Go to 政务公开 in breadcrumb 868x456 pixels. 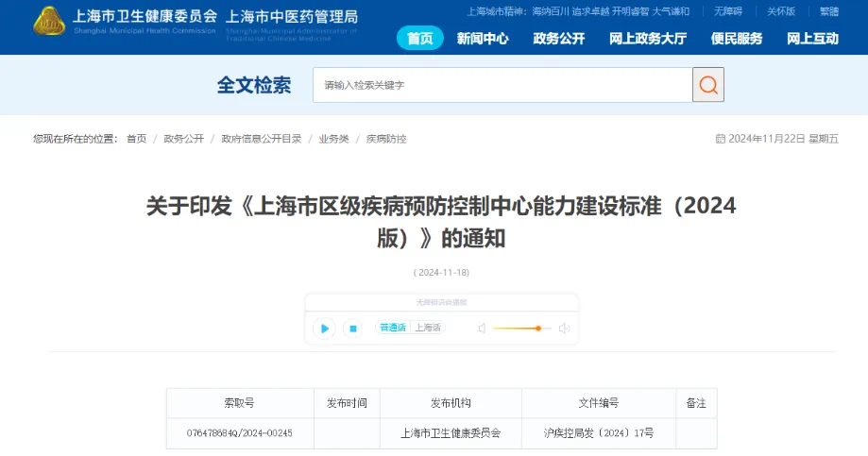coord(184,139)
